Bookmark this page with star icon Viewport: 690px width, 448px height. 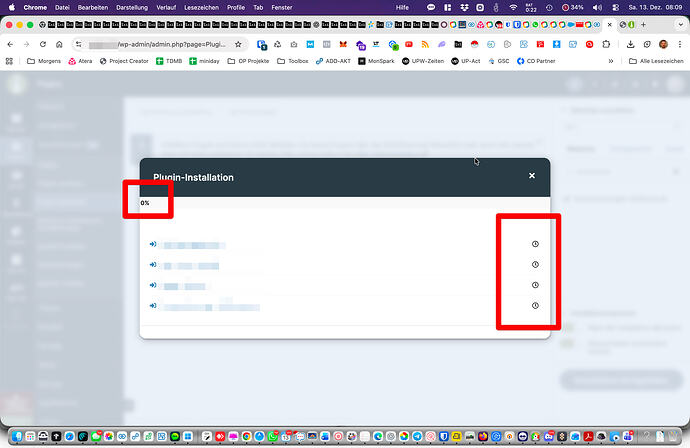(237, 44)
